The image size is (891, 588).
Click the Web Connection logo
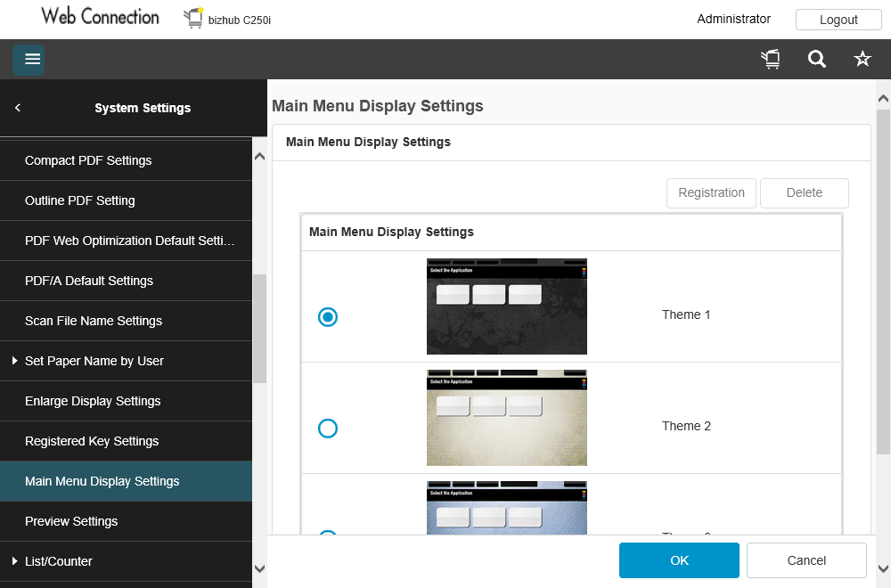[x=100, y=16]
